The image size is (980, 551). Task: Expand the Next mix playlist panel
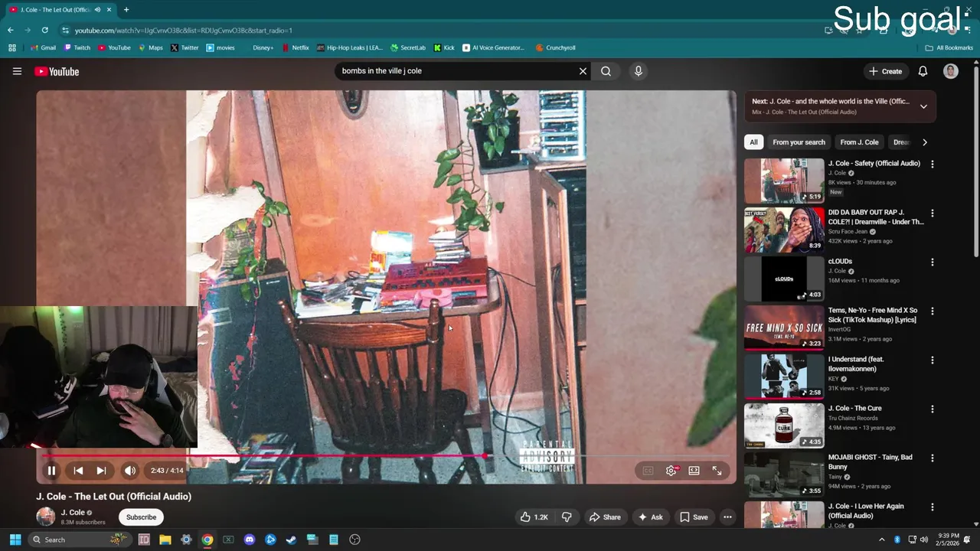point(923,106)
